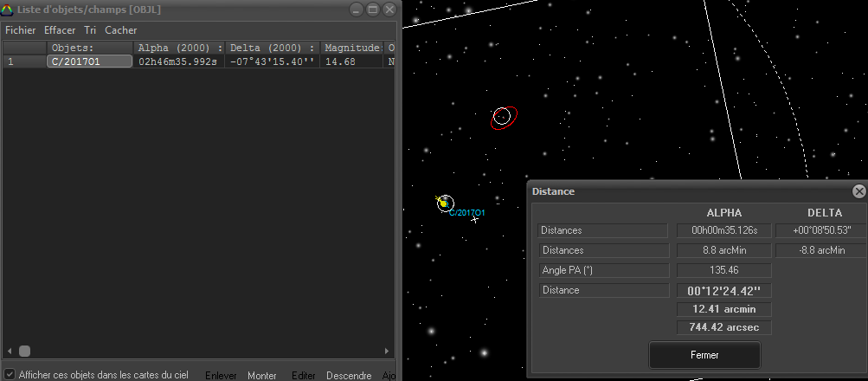Click the 'Magnitude' column header

pyautogui.click(x=352, y=48)
